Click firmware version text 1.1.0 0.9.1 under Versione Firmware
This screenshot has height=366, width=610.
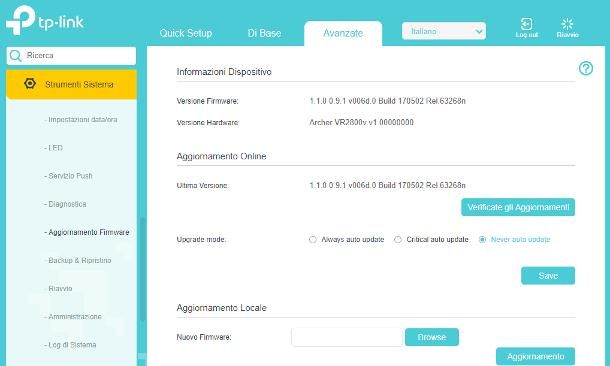pos(387,101)
